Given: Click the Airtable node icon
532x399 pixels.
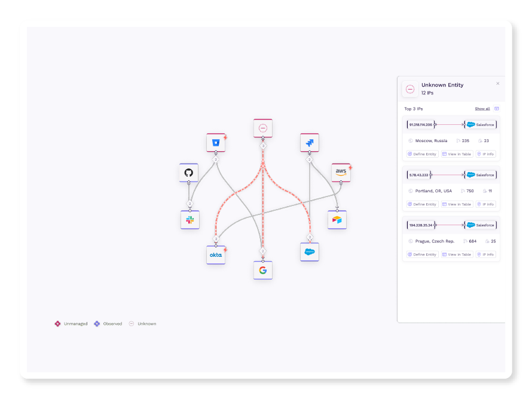Looking at the screenshot, I should (337, 220).
